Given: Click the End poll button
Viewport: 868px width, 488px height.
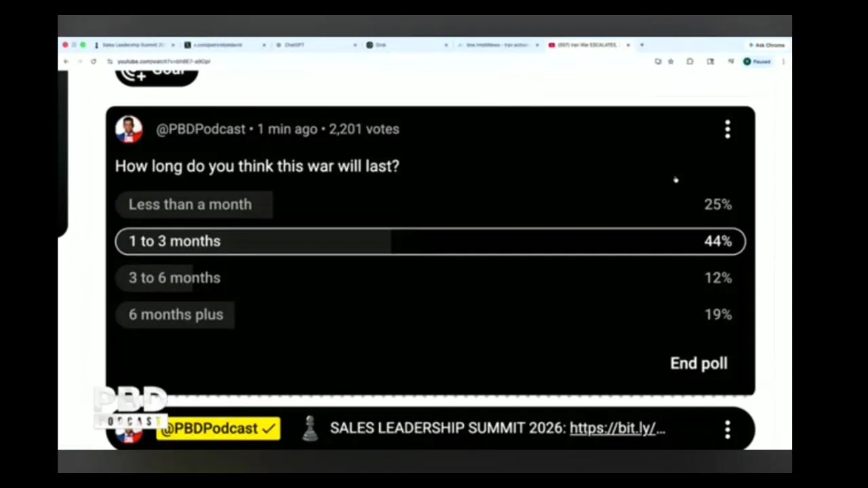Looking at the screenshot, I should click(698, 363).
